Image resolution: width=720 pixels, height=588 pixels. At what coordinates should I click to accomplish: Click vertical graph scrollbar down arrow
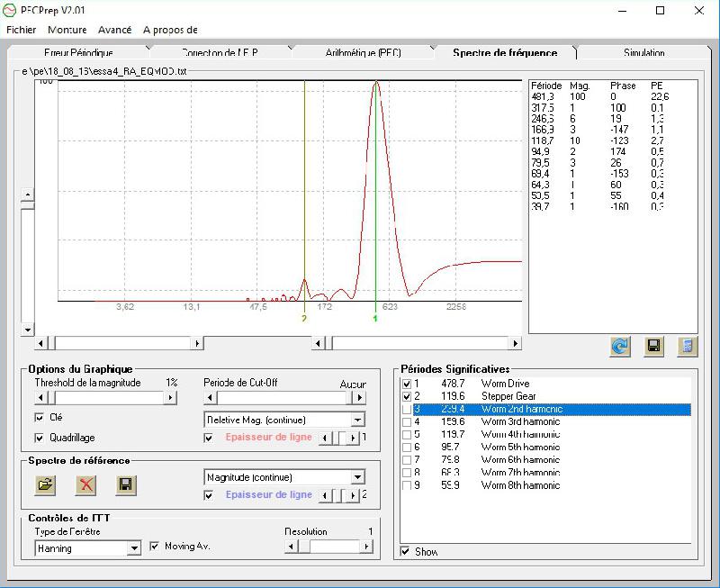pyautogui.click(x=28, y=330)
